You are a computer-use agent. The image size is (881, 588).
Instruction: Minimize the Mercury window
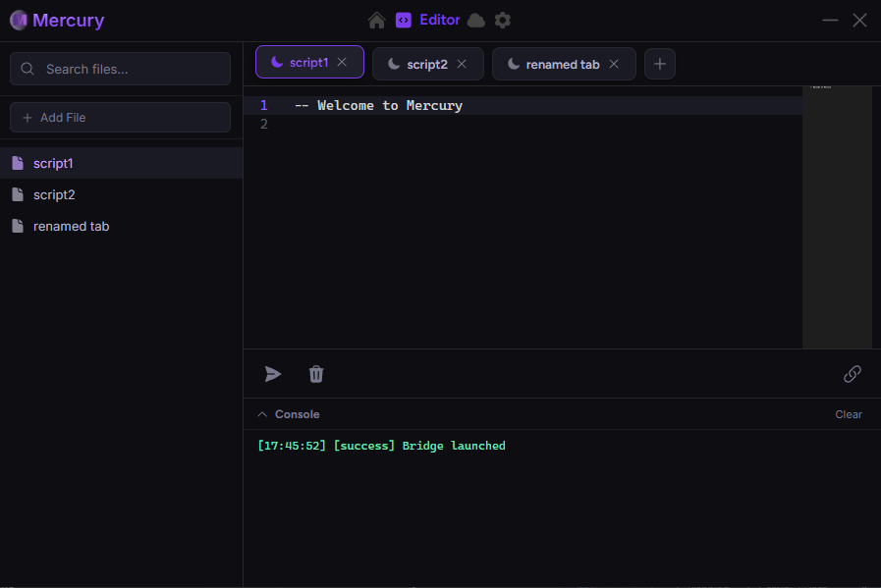pos(830,21)
